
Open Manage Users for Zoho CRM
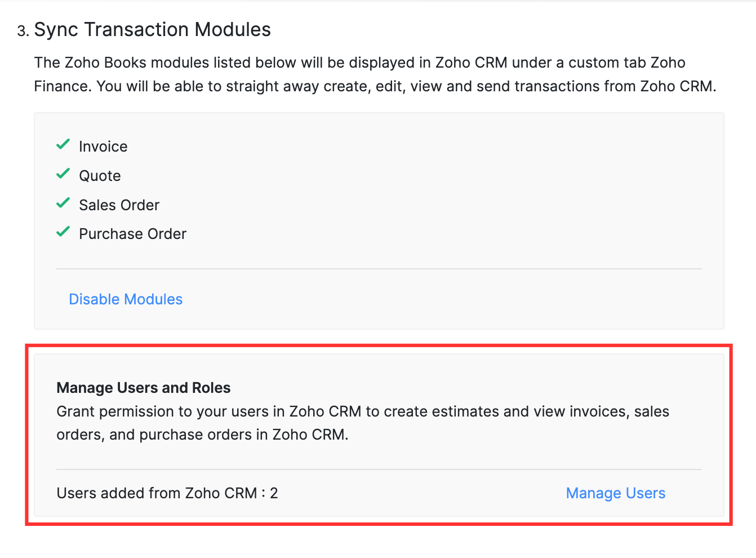pyautogui.click(x=615, y=493)
